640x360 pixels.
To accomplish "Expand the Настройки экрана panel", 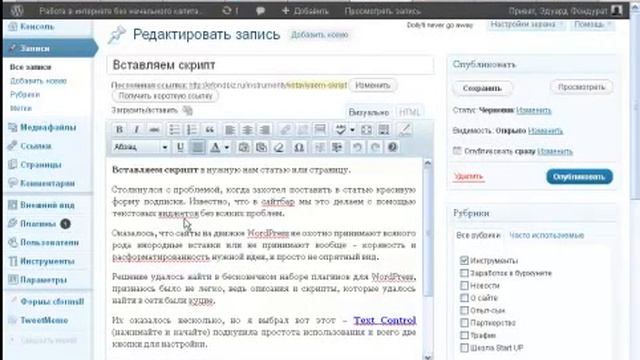I will 526,25.
